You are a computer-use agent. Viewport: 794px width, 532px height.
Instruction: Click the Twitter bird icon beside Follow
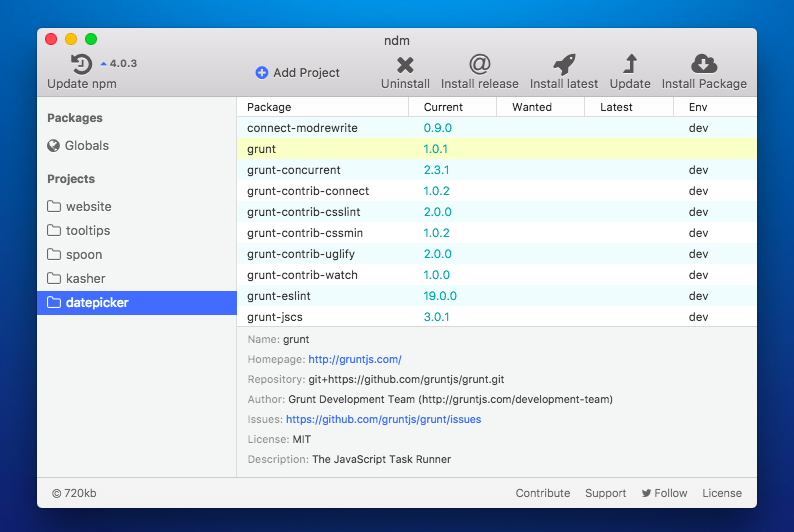click(x=646, y=493)
